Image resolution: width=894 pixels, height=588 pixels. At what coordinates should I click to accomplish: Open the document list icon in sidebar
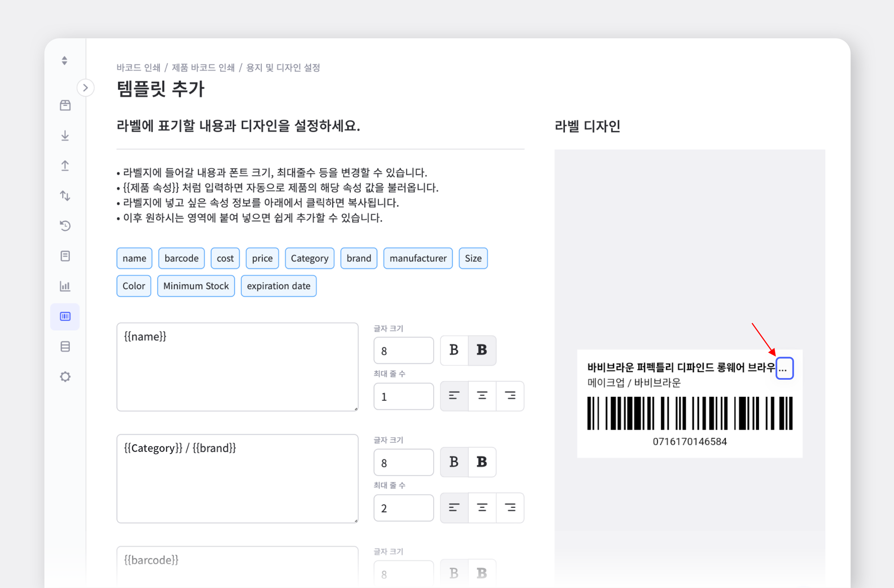65,256
